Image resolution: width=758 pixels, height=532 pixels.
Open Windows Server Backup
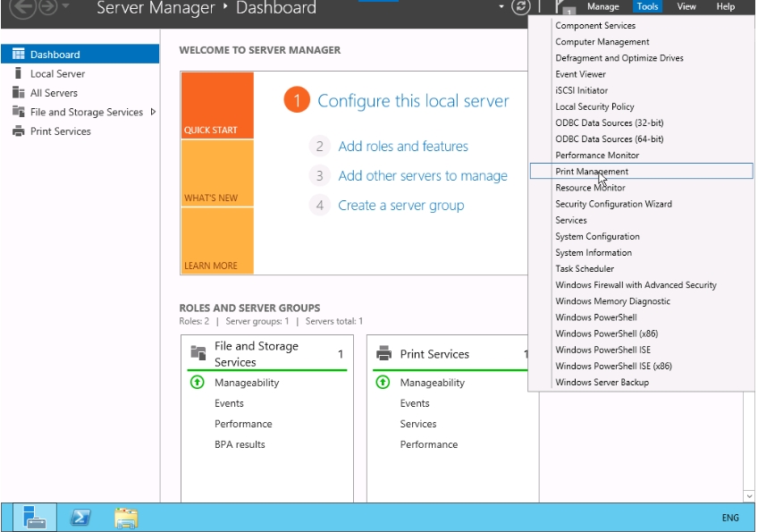click(x=642, y=382)
